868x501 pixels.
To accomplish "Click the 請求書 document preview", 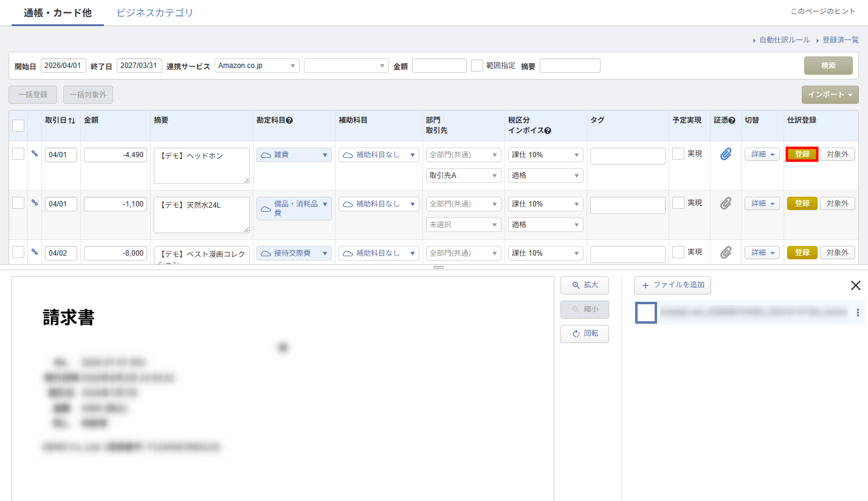I will 283,389.
